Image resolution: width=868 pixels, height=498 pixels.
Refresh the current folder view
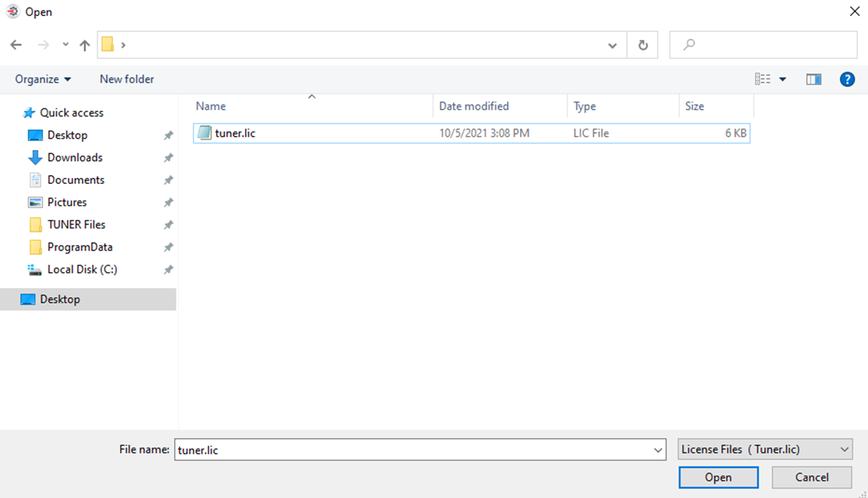point(642,44)
